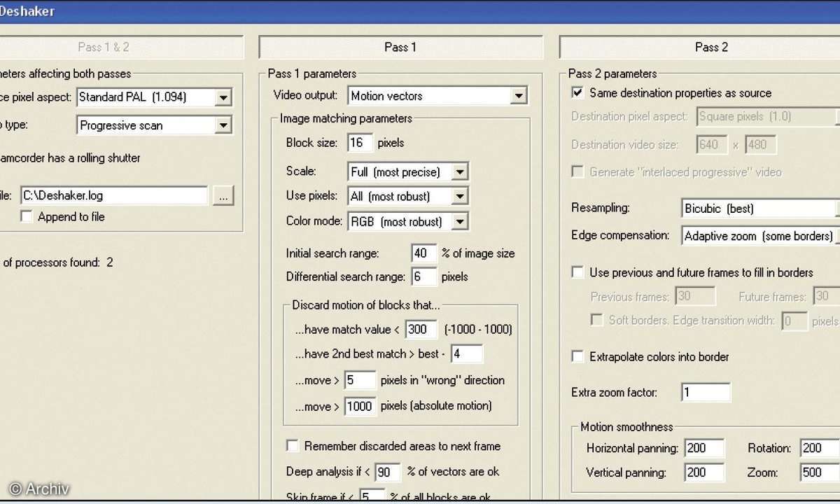The height and width of the screenshot is (504, 840).
Task: Open the Resampling Bicubic (best) dropdown
Action: pyautogui.click(x=761, y=209)
